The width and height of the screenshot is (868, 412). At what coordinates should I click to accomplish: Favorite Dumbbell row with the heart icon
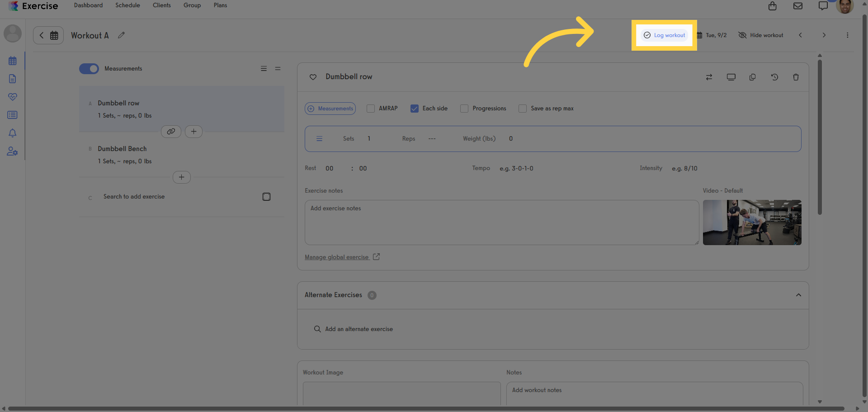313,77
